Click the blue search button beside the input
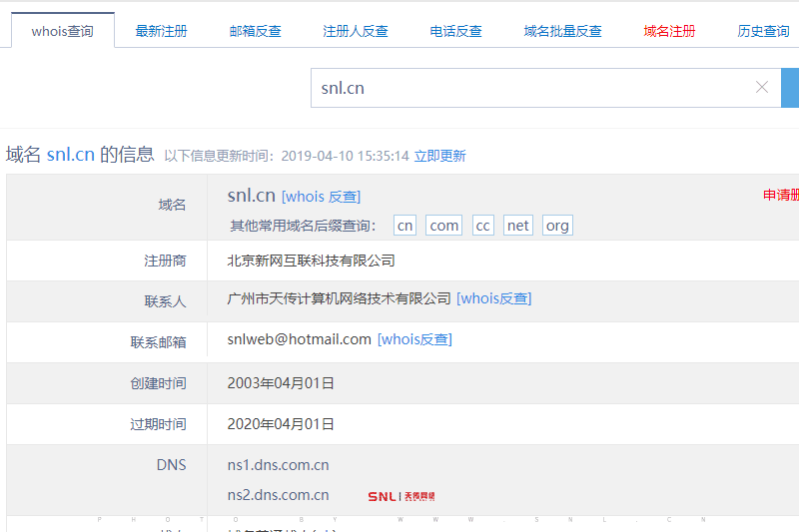 [x=790, y=88]
